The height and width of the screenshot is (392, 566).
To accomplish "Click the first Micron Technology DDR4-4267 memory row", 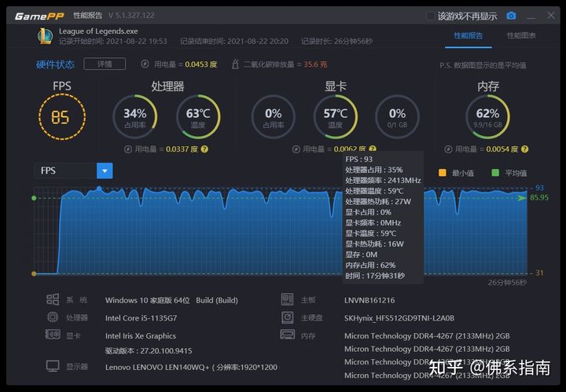I will [427, 335].
